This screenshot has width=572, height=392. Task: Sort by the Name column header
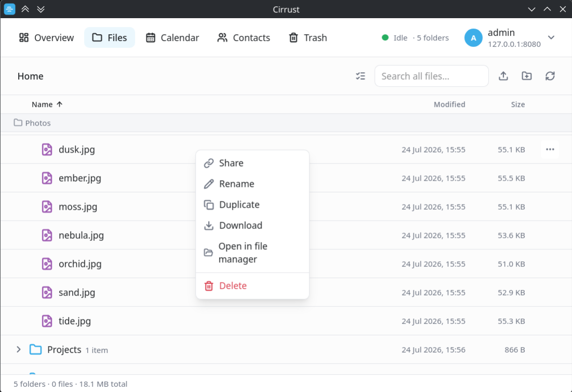click(x=47, y=104)
